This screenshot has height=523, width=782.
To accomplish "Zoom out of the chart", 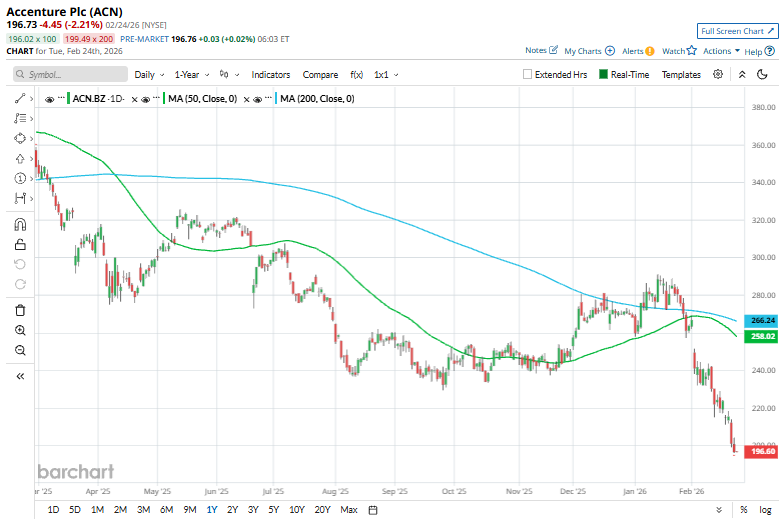I will click(x=20, y=350).
